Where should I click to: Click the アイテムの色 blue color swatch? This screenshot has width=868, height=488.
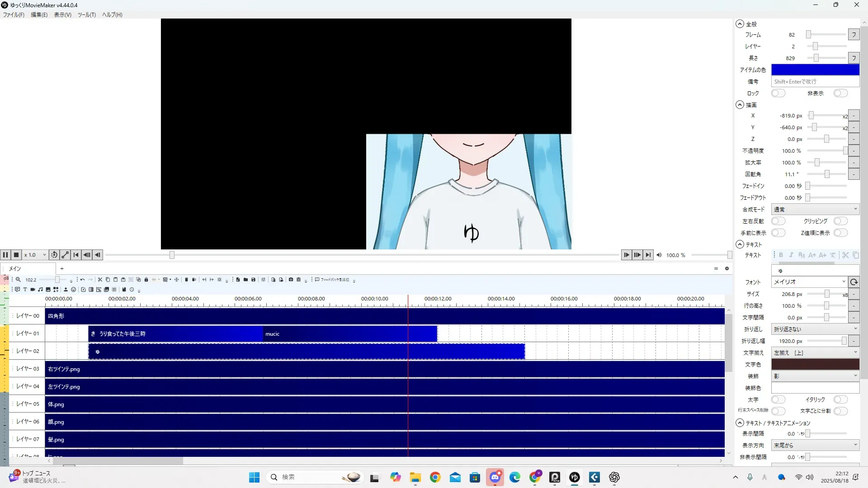click(x=815, y=70)
